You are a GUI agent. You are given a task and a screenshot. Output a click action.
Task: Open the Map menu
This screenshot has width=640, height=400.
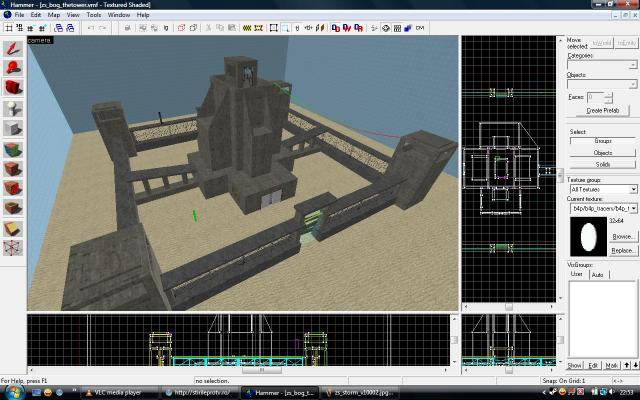coord(54,15)
